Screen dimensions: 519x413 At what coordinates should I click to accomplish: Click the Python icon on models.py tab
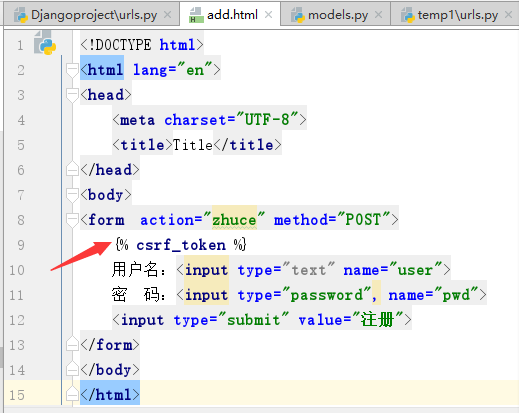coord(297,15)
